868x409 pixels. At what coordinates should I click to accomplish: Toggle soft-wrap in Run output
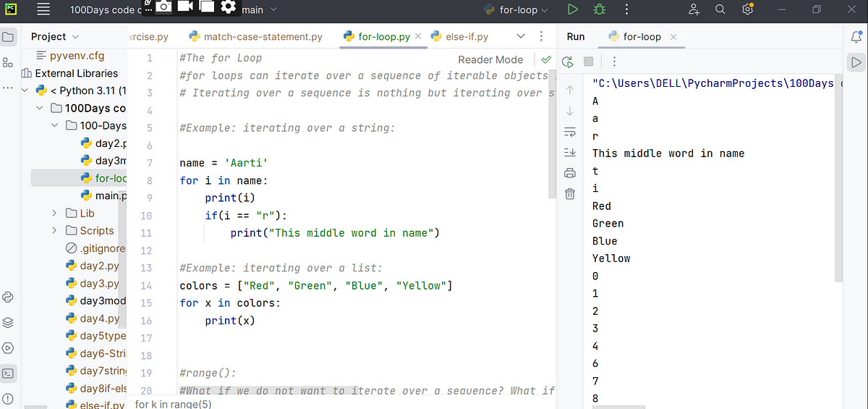pos(569,132)
